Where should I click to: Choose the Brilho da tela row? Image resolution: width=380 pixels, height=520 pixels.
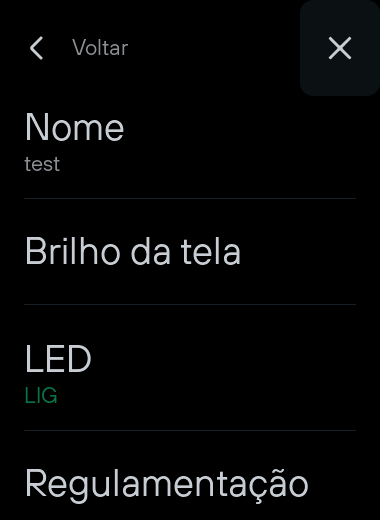(x=190, y=251)
